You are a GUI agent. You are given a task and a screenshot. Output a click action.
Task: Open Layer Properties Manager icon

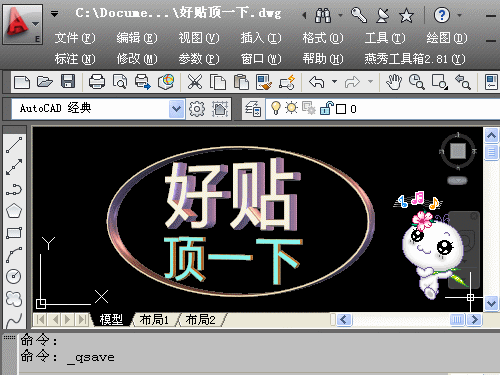[x=253, y=109]
